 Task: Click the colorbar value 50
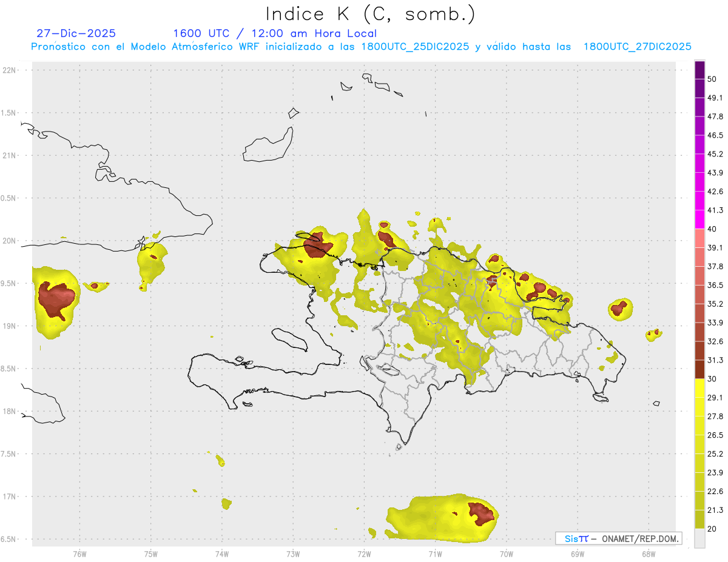[x=712, y=79]
